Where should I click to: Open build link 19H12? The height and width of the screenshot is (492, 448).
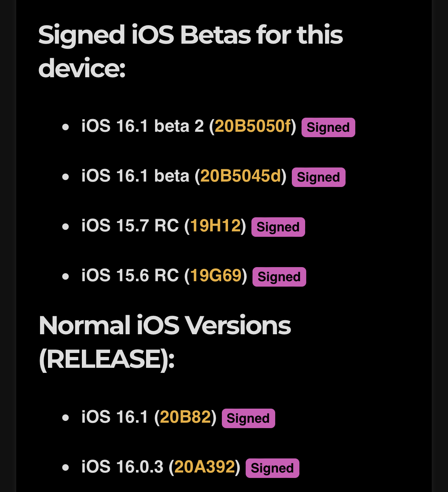click(x=215, y=226)
